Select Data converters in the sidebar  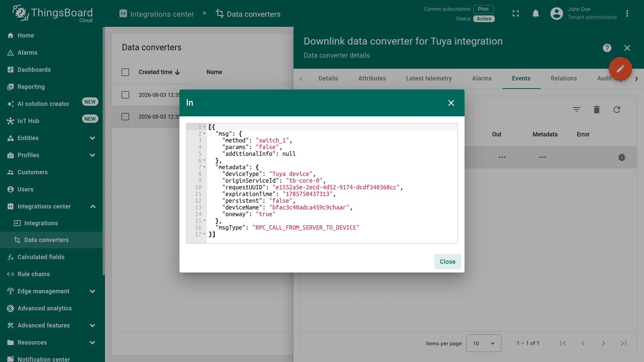coord(51,240)
